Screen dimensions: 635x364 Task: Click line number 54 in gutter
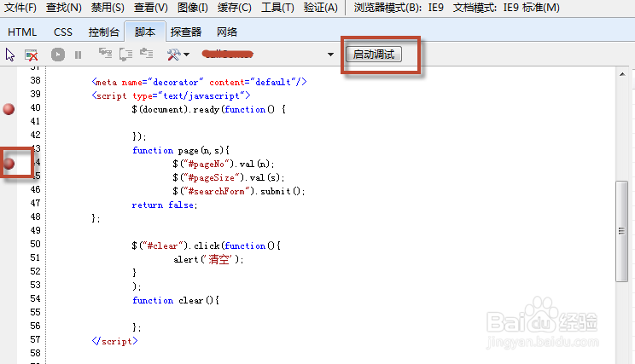click(x=36, y=298)
